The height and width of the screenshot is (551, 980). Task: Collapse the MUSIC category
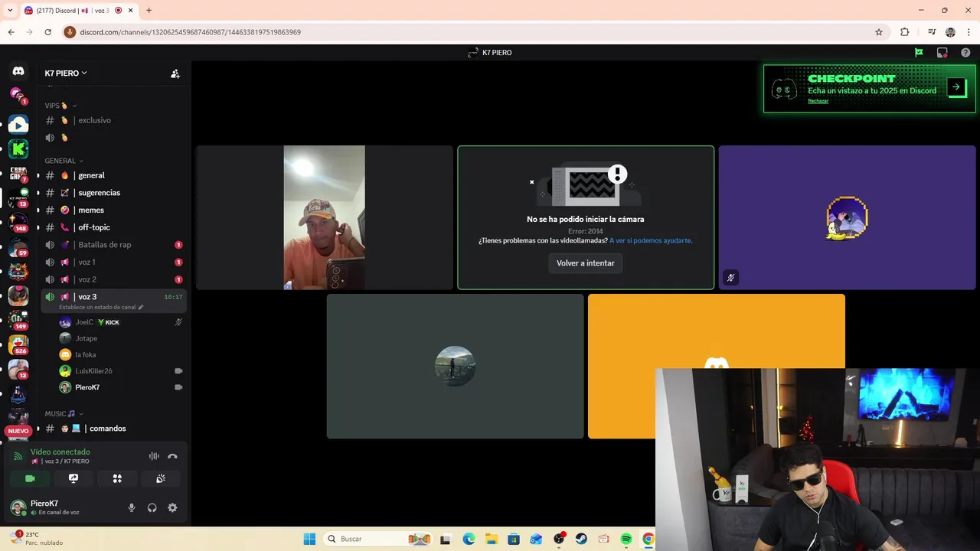tap(64, 414)
